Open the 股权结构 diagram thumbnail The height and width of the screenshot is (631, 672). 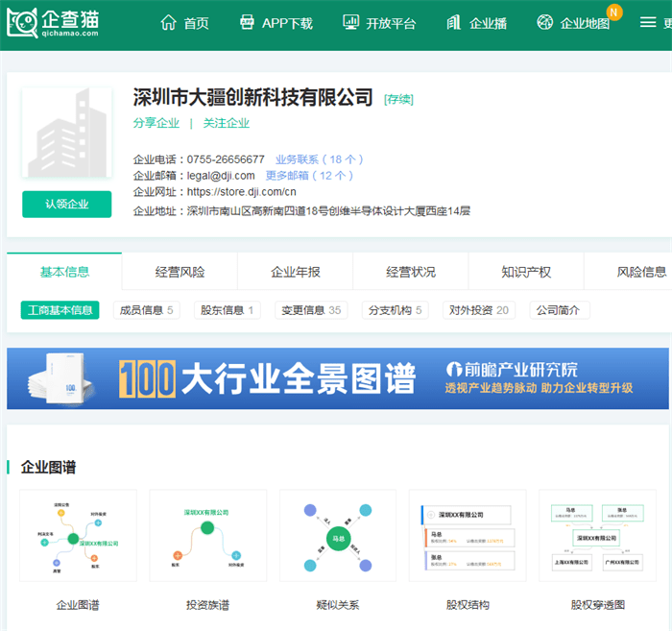(468, 537)
